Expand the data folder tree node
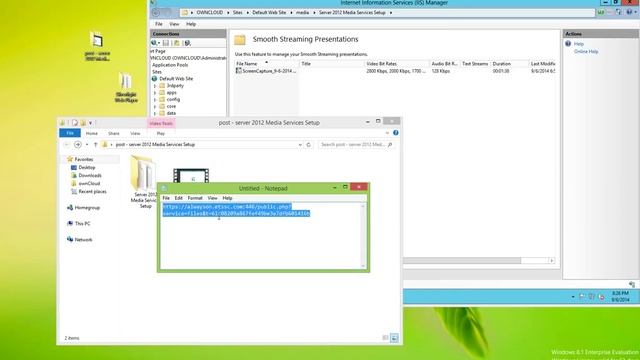Viewport: 640px width, 360px height. [x=155, y=113]
